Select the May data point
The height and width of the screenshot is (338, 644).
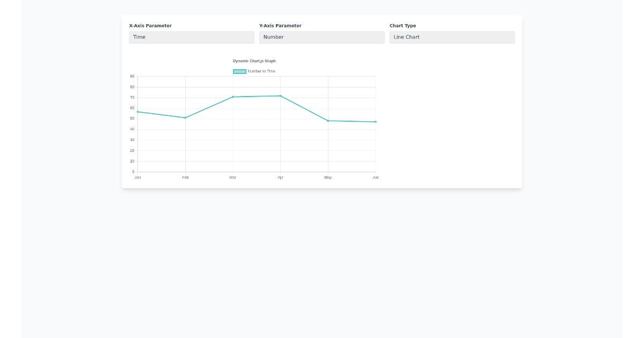[x=328, y=121]
